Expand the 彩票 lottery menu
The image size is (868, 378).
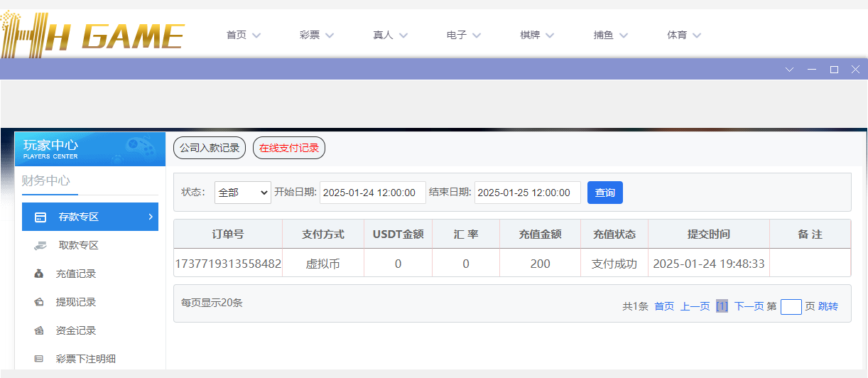(317, 35)
